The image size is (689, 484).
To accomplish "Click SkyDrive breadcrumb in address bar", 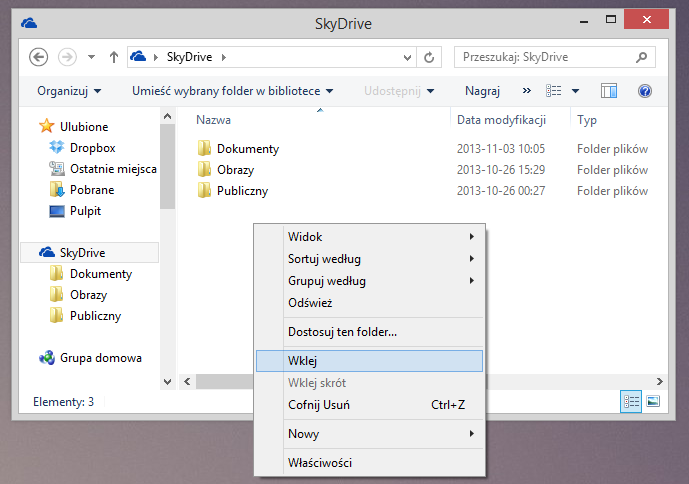I will click(x=189, y=57).
